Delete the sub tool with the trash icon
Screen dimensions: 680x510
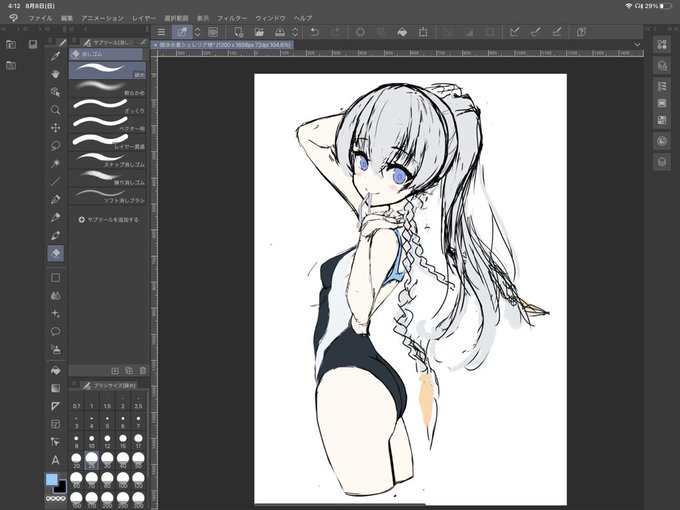(x=143, y=371)
